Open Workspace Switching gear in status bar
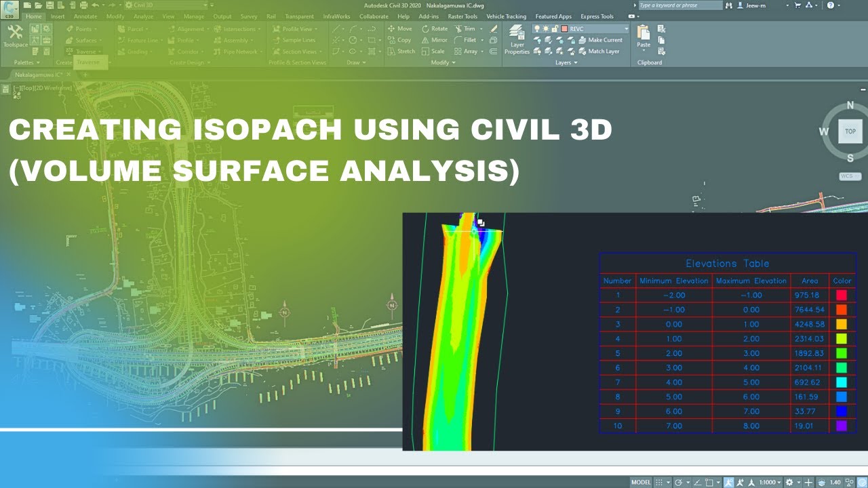Viewport: 868px width, 488px height. tap(789, 483)
